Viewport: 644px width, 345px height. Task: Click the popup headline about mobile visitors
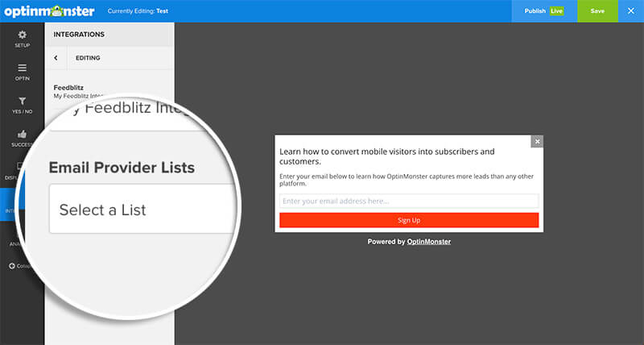click(387, 156)
